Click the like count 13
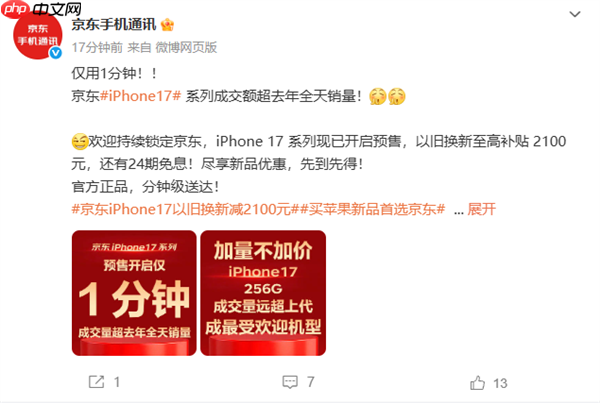This screenshot has width=600, height=403. pyautogui.click(x=500, y=383)
